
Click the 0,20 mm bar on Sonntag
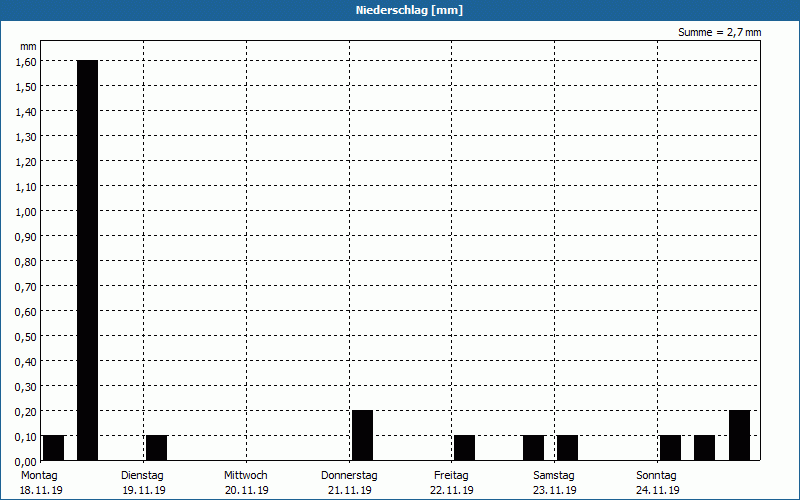[740, 435]
